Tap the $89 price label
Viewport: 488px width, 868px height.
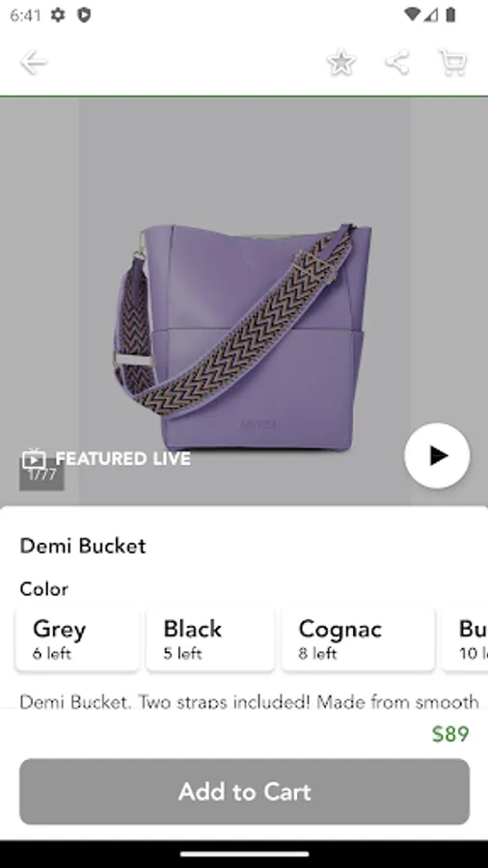[x=450, y=734]
